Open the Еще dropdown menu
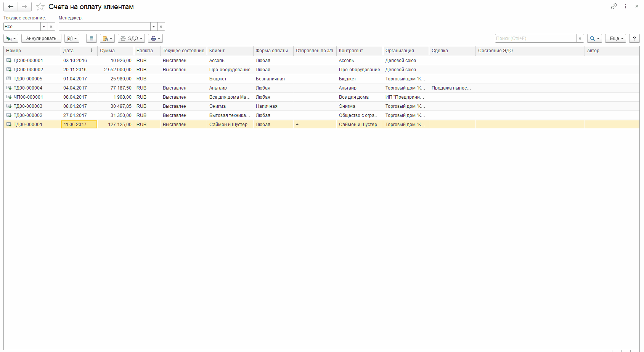Screen dimensions: 644x352 pos(615,38)
